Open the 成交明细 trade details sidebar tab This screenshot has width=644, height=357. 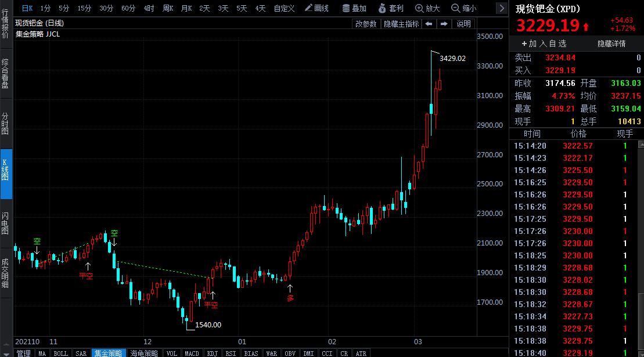pos(5,273)
